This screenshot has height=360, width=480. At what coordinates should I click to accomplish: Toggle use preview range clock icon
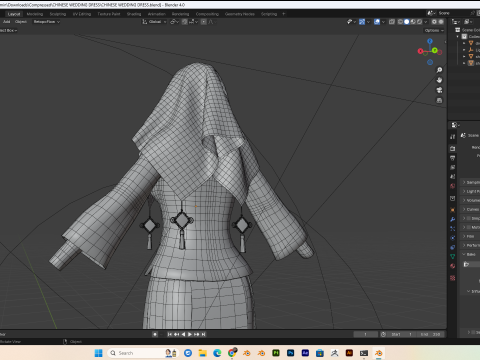(x=383, y=334)
